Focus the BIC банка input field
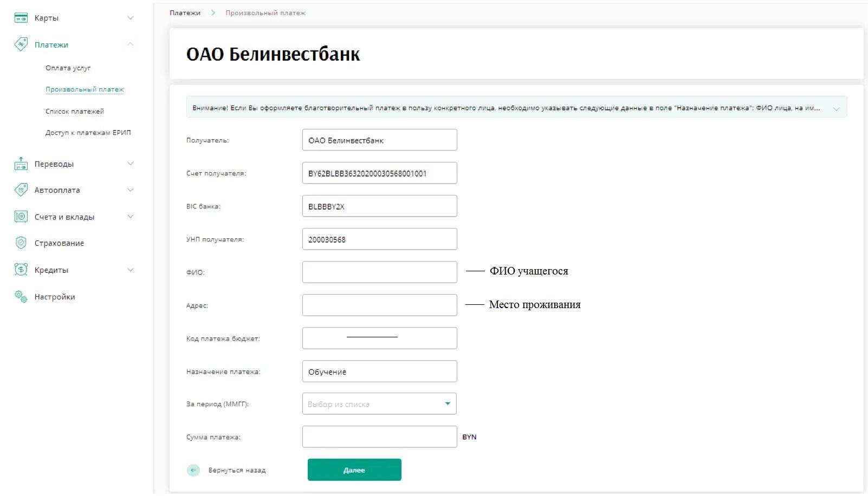Viewport: 868px width, 496px height. [379, 206]
